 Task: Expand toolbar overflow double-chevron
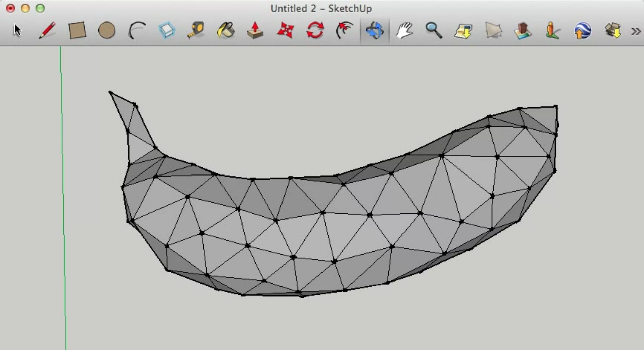pyautogui.click(x=636, y=31)
